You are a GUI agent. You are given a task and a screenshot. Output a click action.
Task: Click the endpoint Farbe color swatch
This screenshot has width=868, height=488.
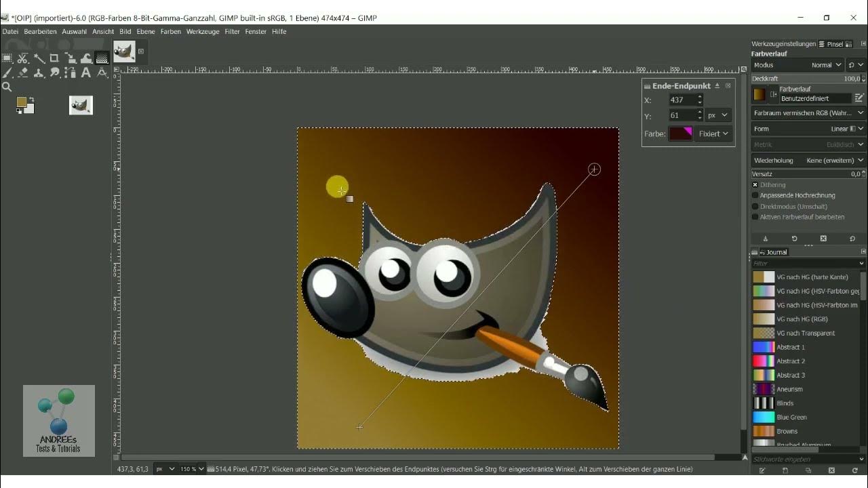pyautogui.click(x=681, y=134)
